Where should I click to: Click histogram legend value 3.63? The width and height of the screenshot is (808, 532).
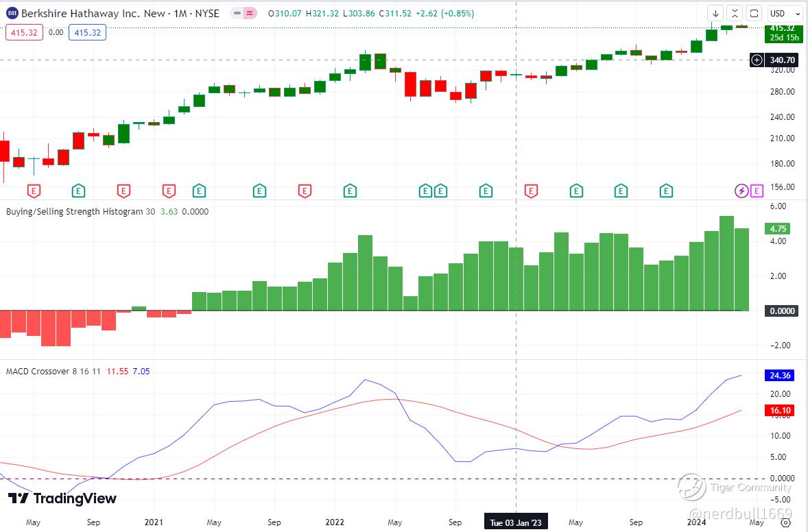pos(169,212)
